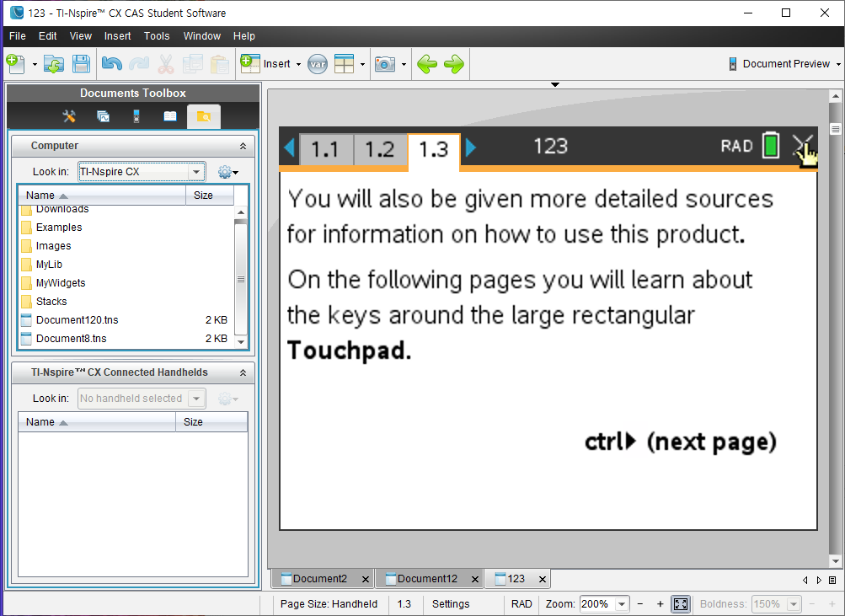This screenshot has height=616, width=845.
Task: Open a document using the folder icon
Action: 54,64
